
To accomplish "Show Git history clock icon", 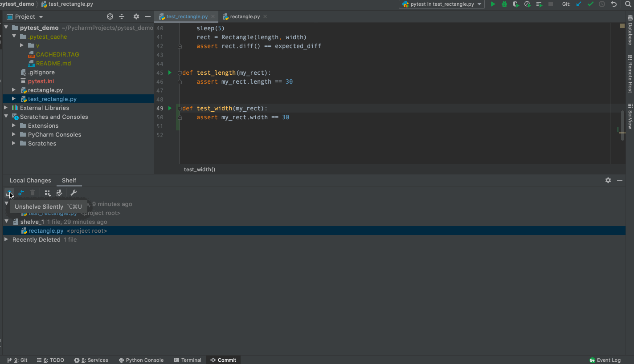I will click(602, 4).
